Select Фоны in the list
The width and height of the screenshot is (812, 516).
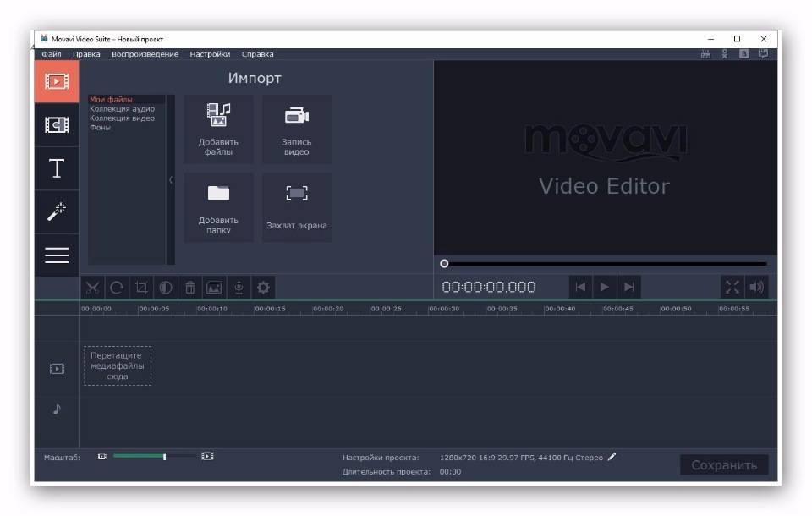(x=100, y=127)
